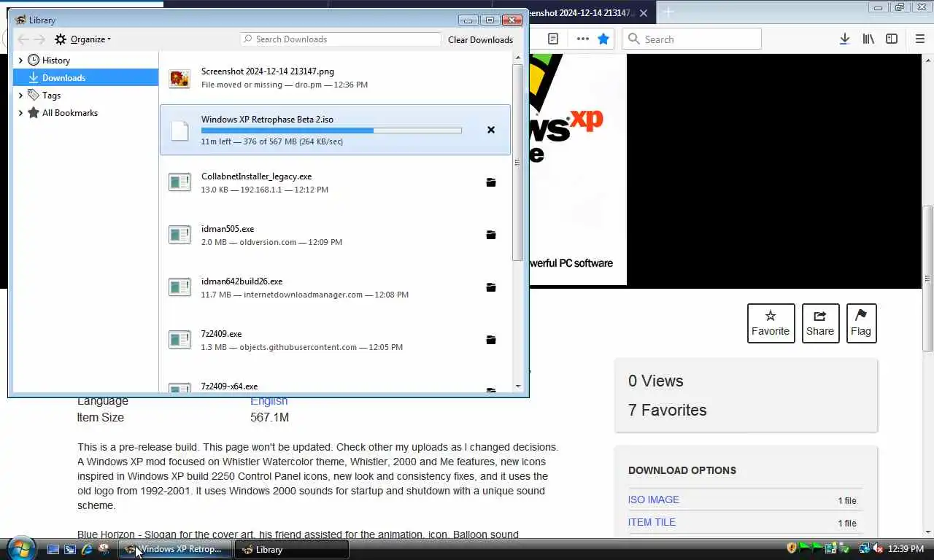Click the Search Downloads field
Image resolution: width=934 pixels, height=560 pixels.
tap(340, 39)
